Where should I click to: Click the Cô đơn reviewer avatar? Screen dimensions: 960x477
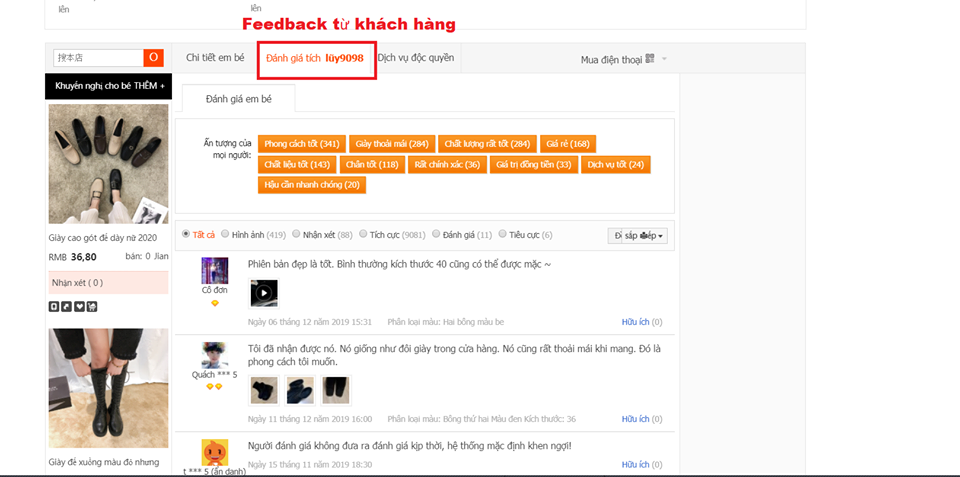coord(215,270)
